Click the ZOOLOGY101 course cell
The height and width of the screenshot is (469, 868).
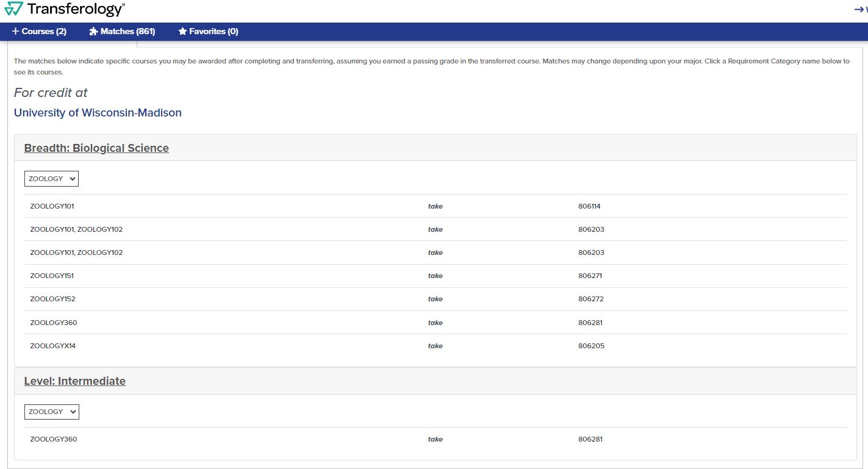pyautogui.click(x=52, y=206)
